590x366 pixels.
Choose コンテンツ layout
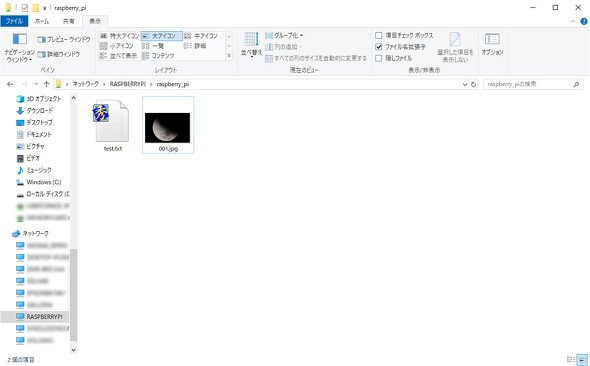coord(158,56)
